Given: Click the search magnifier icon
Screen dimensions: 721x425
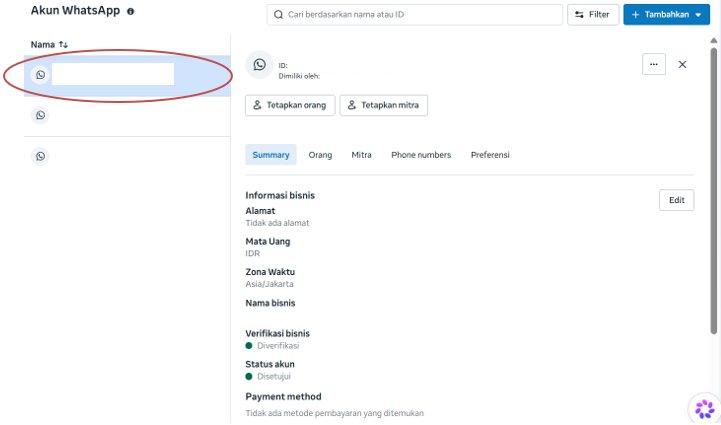Looking at the screenshot, I should (278, 15).
